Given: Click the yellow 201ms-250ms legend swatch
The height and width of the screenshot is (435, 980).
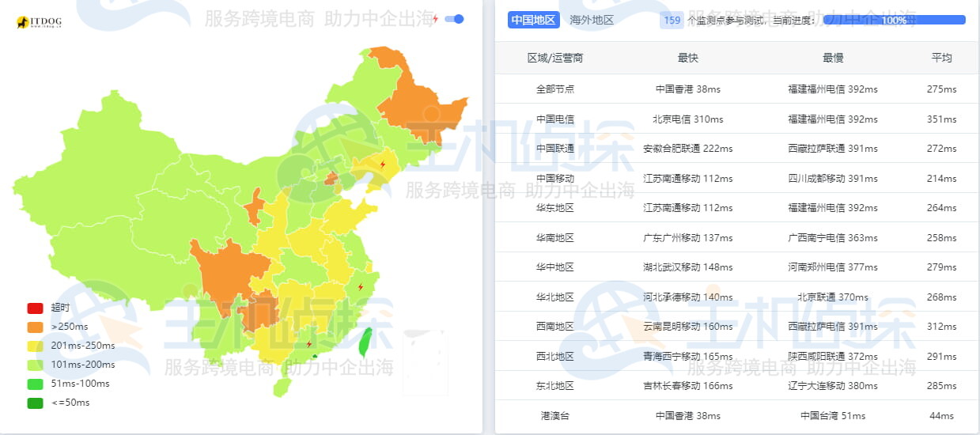Looking at the screenshot, I should click(35, 346).
